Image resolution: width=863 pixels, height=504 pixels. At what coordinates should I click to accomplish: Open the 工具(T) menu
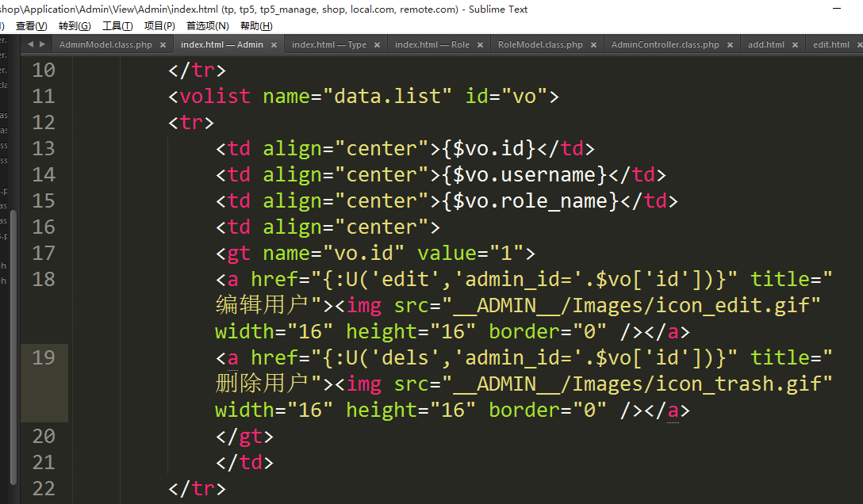point(117,26)
